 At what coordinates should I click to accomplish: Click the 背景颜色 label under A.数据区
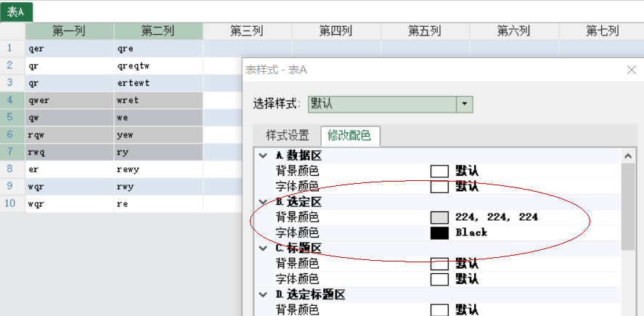pos(297,171)
